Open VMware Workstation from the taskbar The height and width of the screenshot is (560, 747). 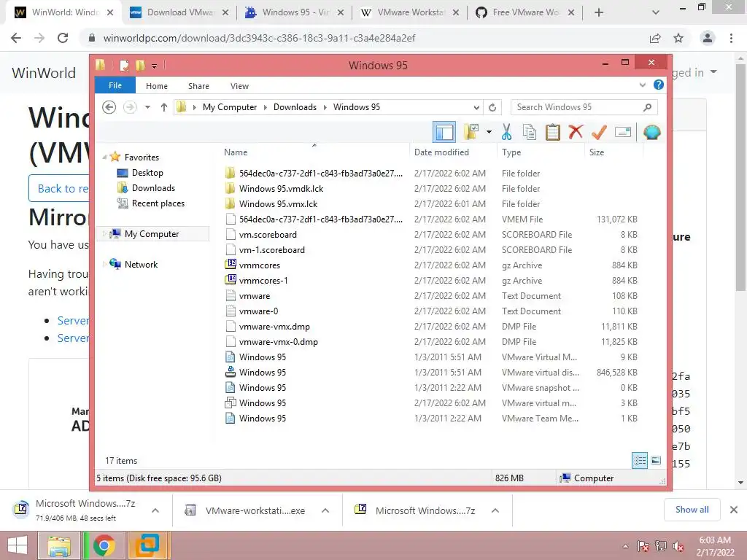click(147, 545)
